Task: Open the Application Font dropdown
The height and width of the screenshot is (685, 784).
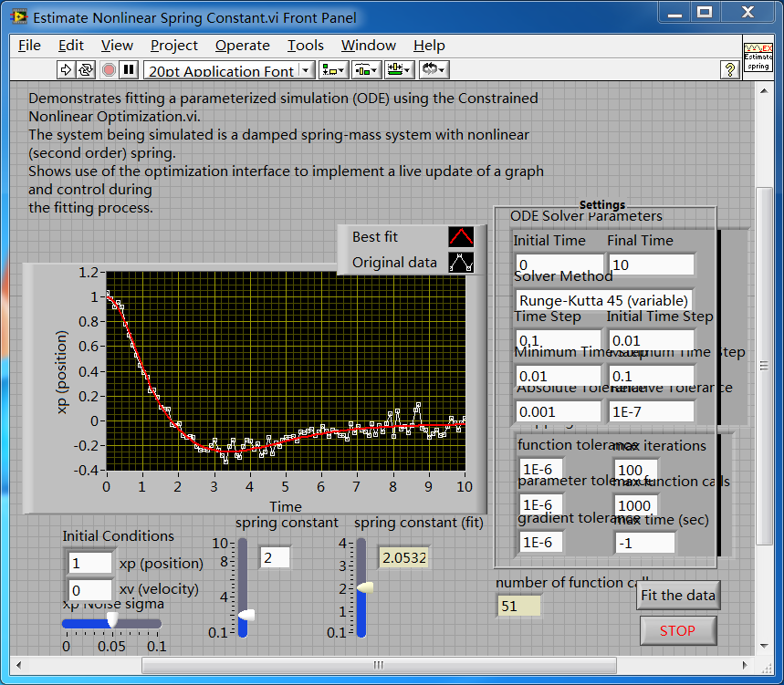Action: point(229,70)
